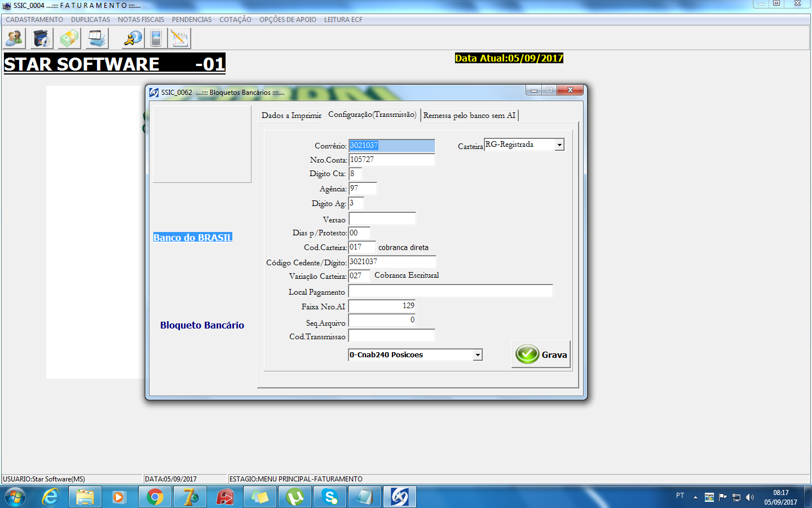Focus the Local Pagamento input field
This screenshot has width=812, height=508.
pos(451,291)
